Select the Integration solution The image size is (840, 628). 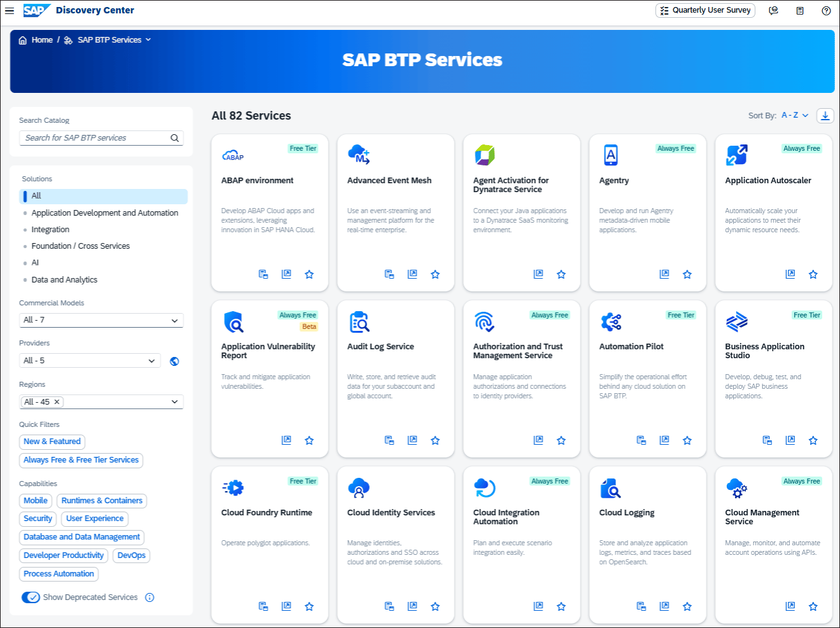[50, 230]
